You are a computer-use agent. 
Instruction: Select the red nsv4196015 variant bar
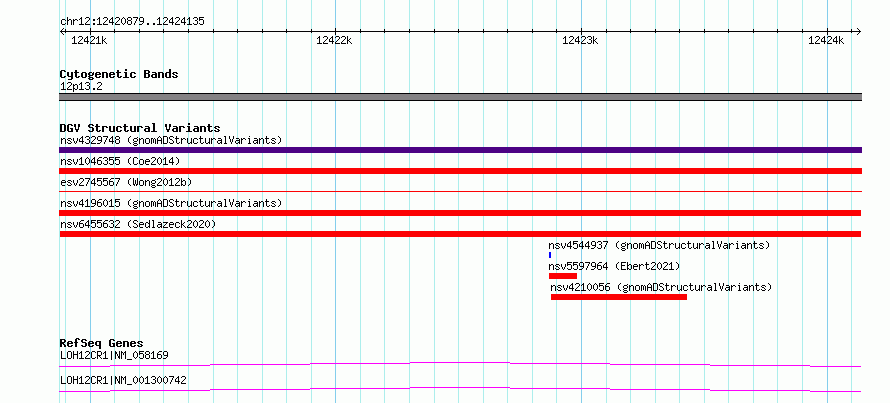460,213
